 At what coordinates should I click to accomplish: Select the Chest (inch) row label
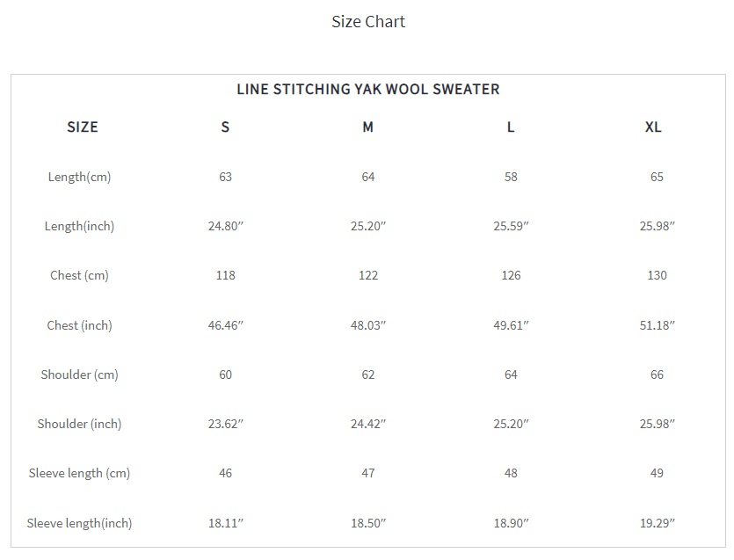coord(79,325)
